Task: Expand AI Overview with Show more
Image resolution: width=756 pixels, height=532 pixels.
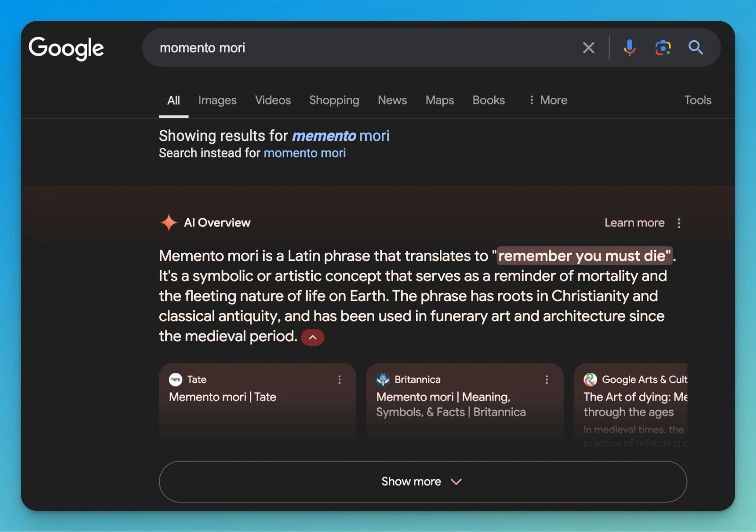Action: click(x=423, y=481)
